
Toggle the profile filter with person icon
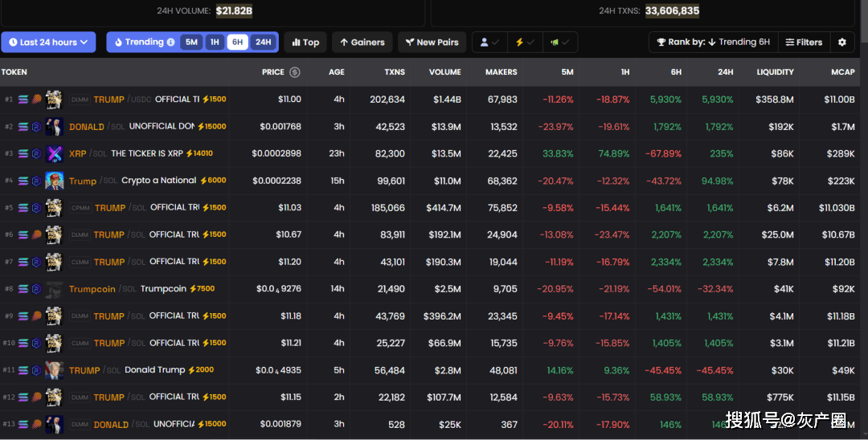point(489,42)
